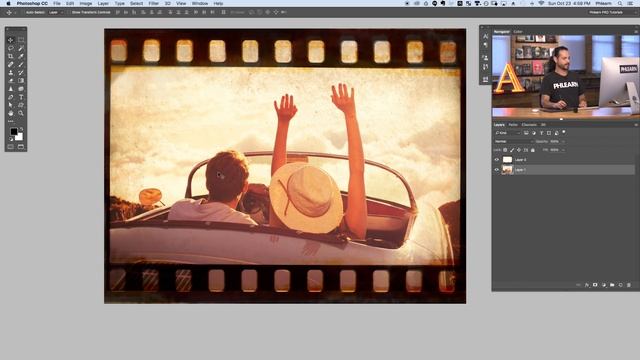Select the Gradient tool
Image resolution: width=640 pixels, height=360 pixels.
[21, 81]
